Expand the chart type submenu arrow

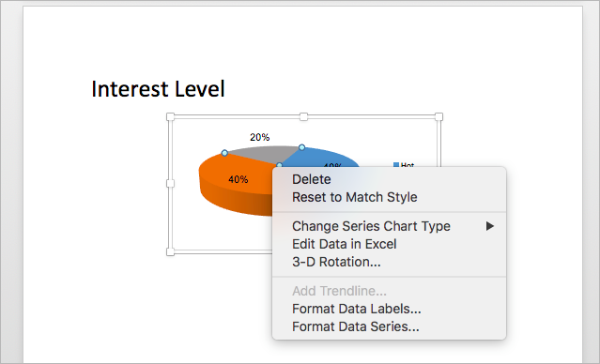point(490,226)
